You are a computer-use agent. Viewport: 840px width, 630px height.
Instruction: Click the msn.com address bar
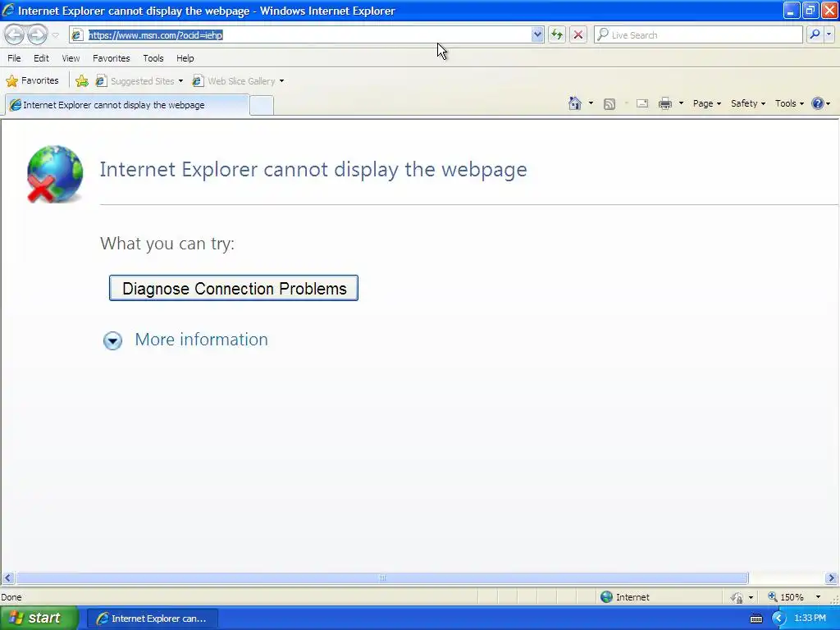(307, 34)
